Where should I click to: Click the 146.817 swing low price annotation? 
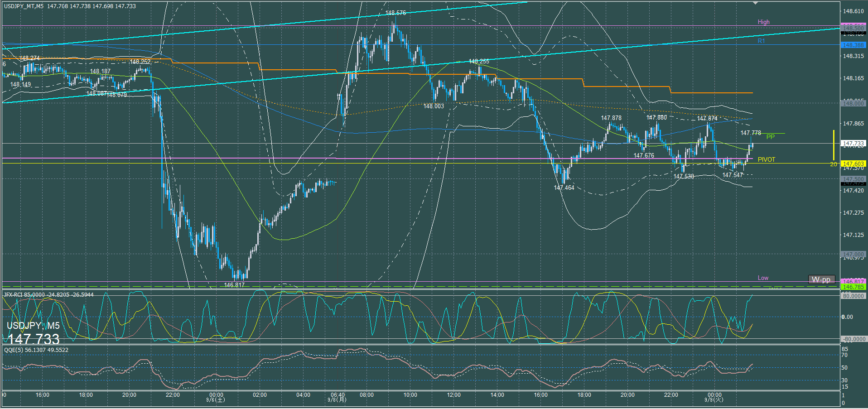pos(234,285)
